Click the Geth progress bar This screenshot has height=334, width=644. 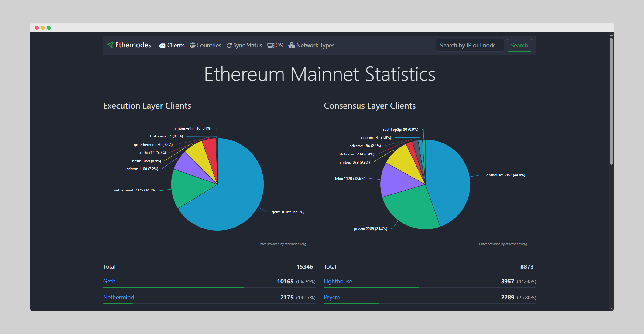pyautogui.click(x=209, y=287)
